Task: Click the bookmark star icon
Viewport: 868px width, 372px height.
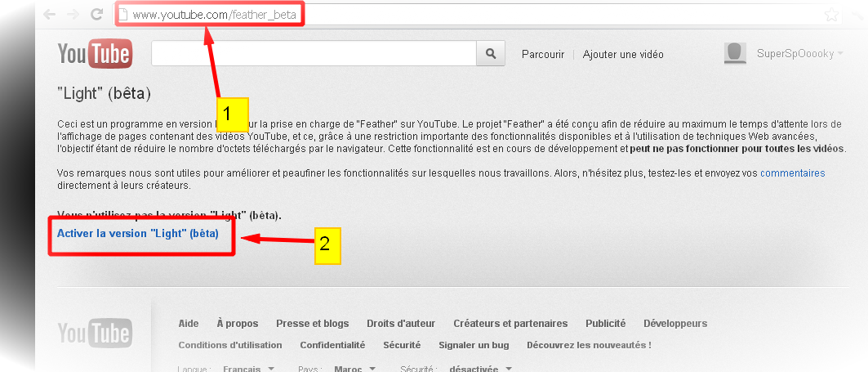Action: 831,15
